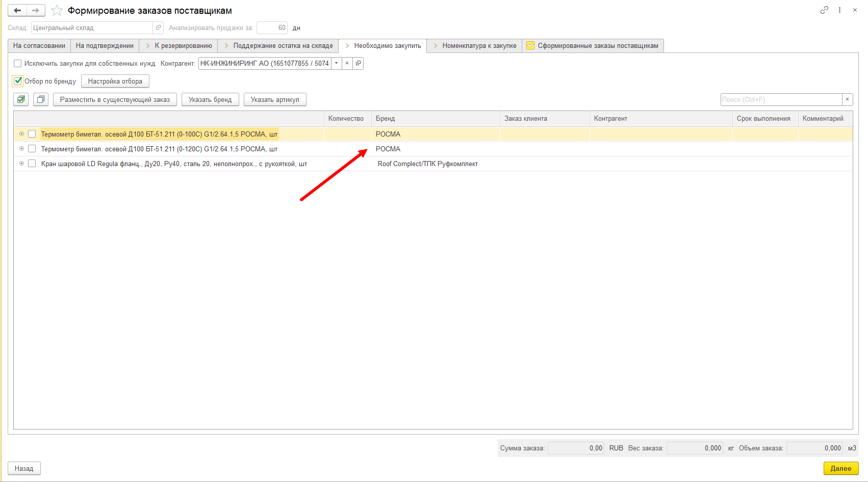This screenshot has width=868, height=482.
Task: Focus the 'Поиск (Ctrl+F)' search field
Action: 781,99
